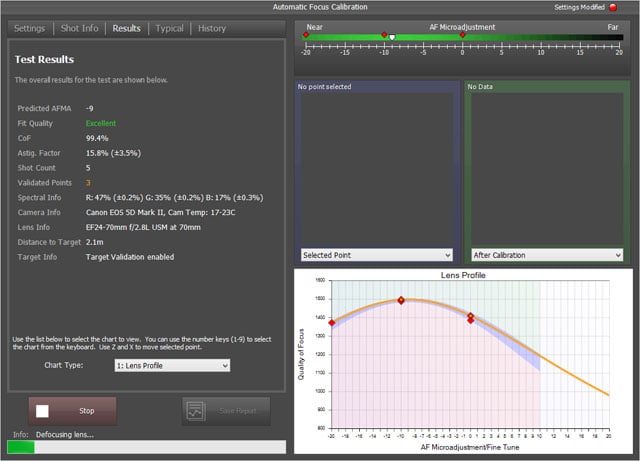The height and width of the screenshot is (461, 640).
Task: Open the Selected Point dropdown
Action: coord(377,255)
